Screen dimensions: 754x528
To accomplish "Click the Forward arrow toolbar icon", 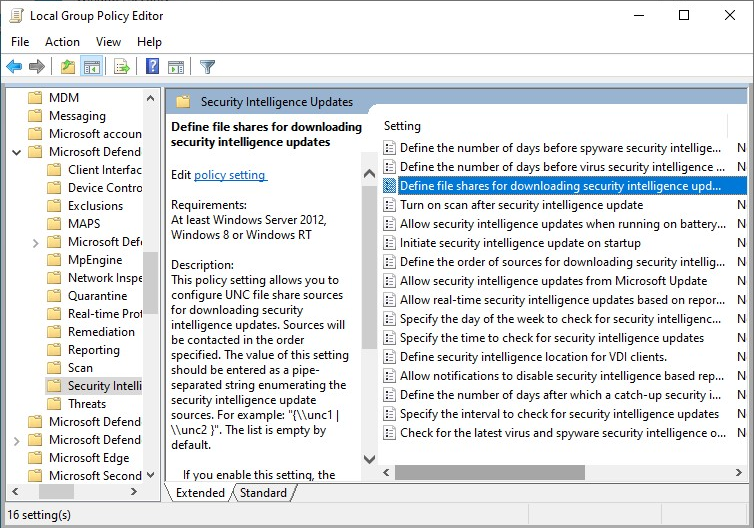I will point(37,66).
